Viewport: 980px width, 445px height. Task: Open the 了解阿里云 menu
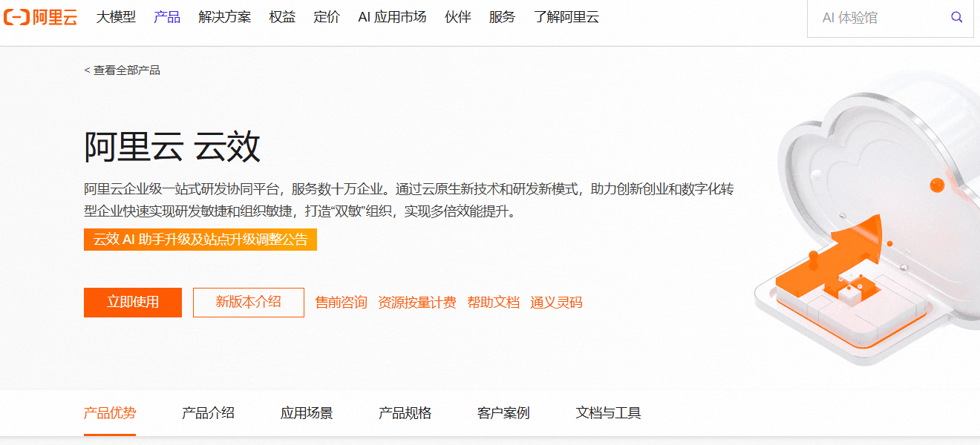point(566,17)
